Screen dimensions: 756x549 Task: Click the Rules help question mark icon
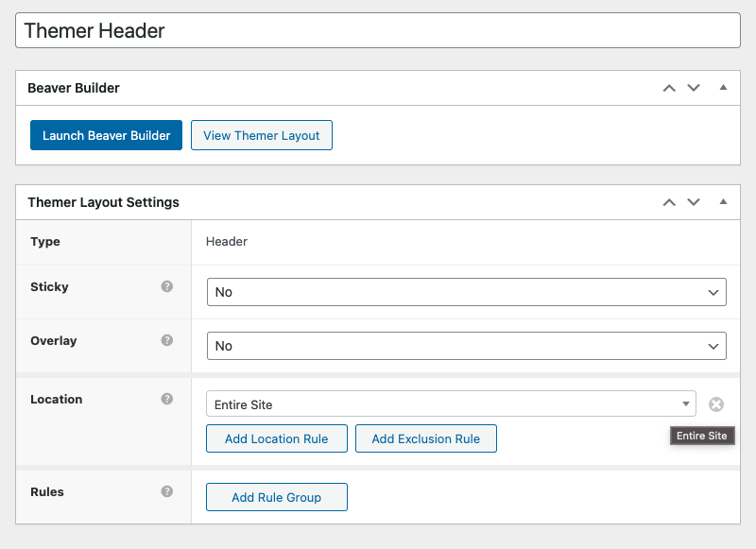click(x=167, y=491)
